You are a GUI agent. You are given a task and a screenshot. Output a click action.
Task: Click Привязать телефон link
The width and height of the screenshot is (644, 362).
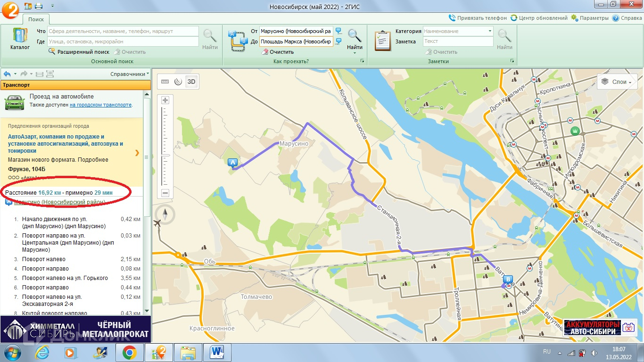(x=478, y=18)
